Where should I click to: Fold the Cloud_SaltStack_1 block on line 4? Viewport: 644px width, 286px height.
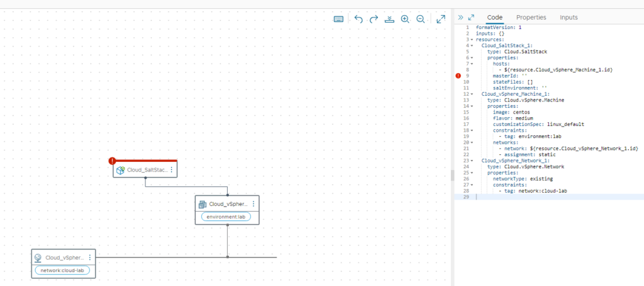click(x=472, y=45)
